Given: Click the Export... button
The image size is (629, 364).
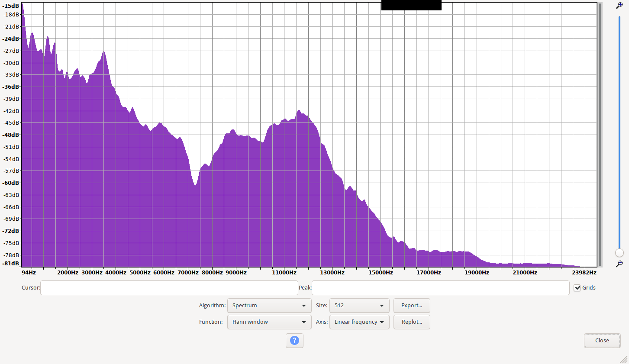Looking at the screenshot, I should tap(412, 306).
